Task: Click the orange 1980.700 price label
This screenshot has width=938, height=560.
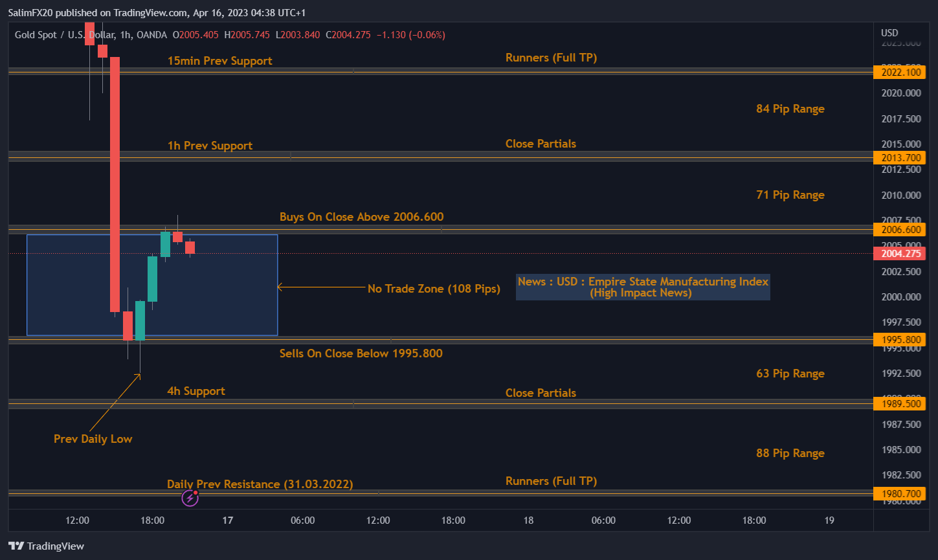Action: pyautogui.click(x=900, y=493)
